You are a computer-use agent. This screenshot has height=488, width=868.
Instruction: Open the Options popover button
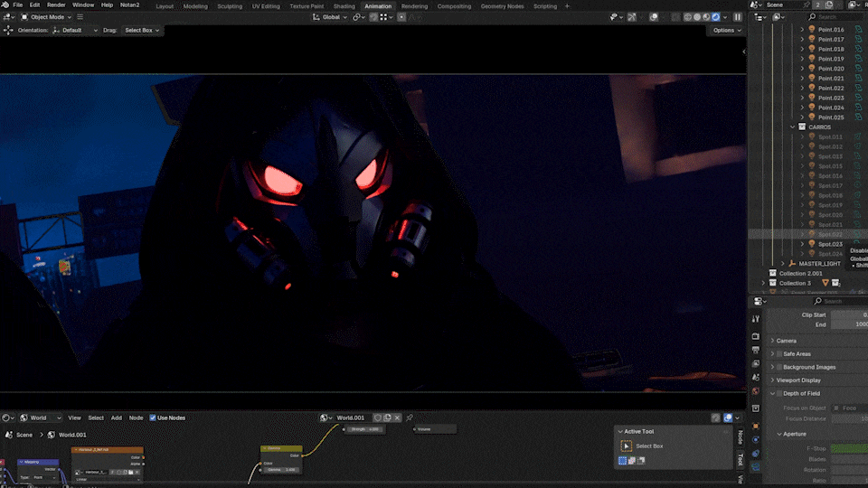pos(727,31)
